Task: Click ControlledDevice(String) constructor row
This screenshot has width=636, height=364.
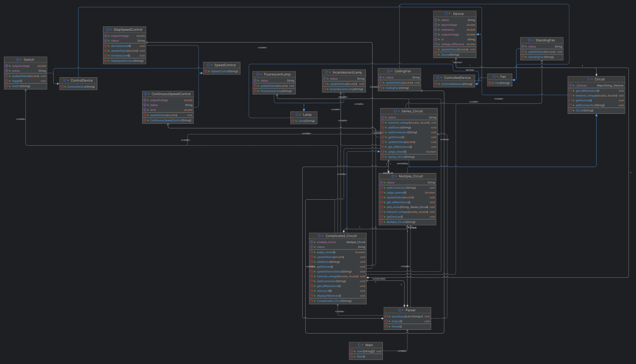Action: (x=454, y=84)
